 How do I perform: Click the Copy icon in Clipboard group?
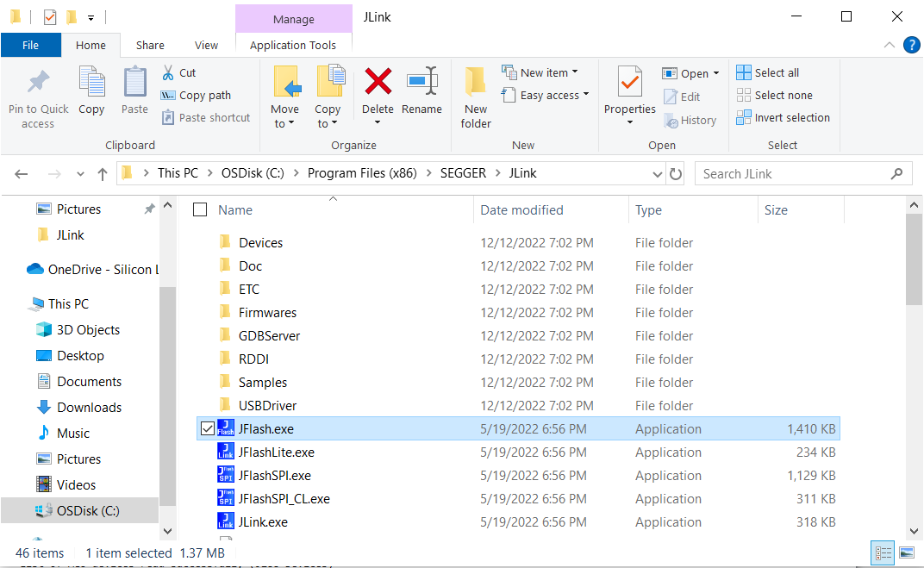coord(91,83)
